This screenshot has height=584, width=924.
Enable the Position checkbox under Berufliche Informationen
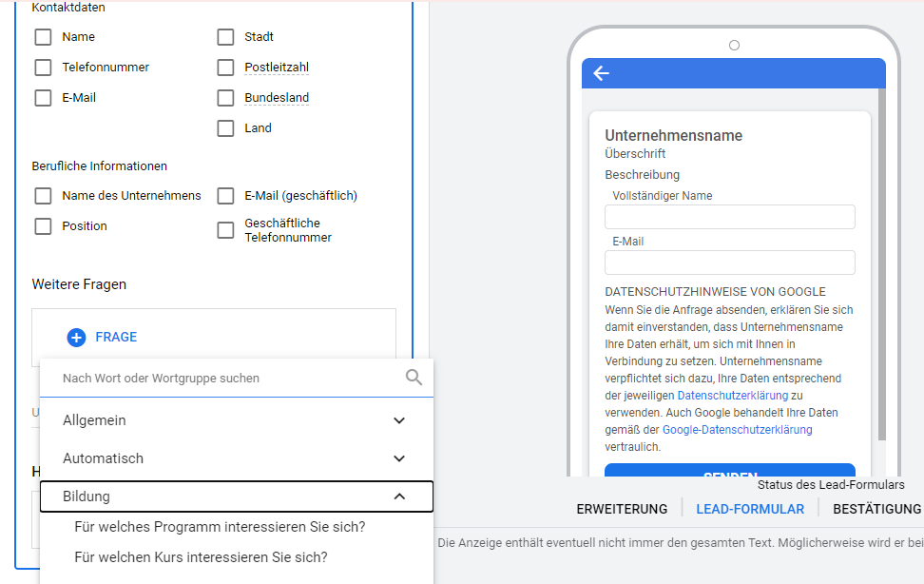43,225
